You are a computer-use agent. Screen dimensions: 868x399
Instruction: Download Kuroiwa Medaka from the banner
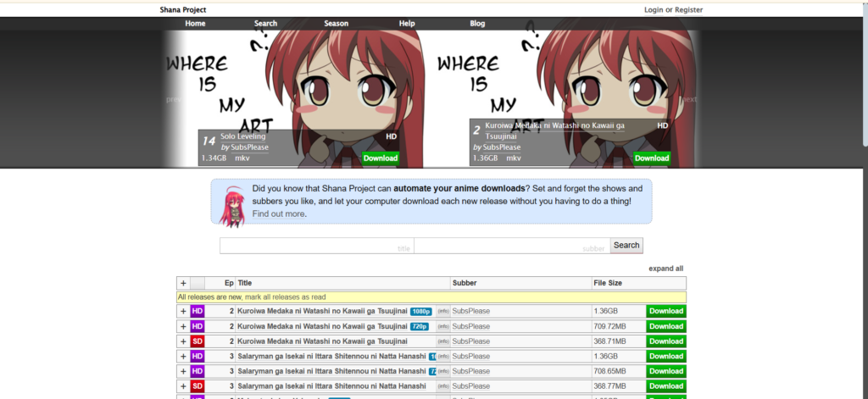[652, 158]
